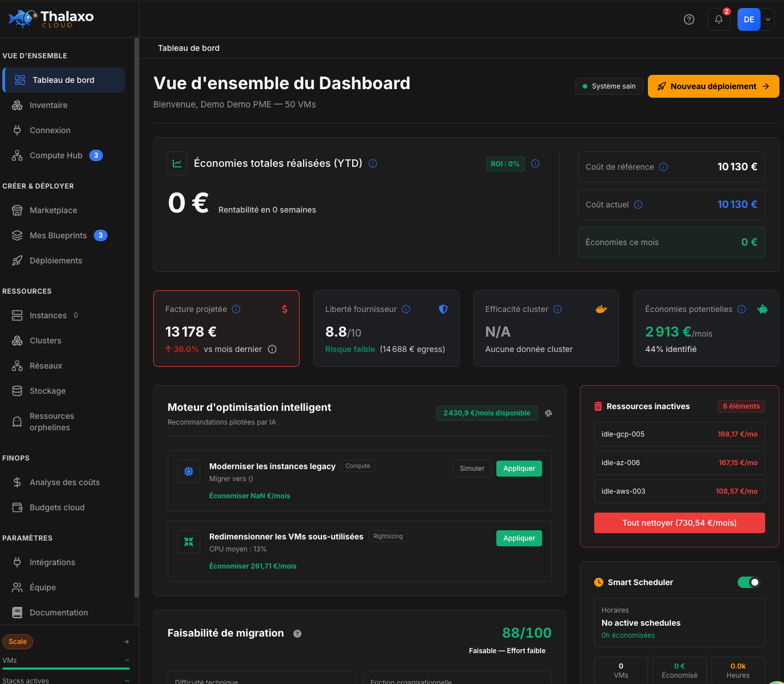Image resolution: width=784 pixels, height=684 pixels.
Task: Open Analyse des coûts in sidebar
Action: click(63, 482)
